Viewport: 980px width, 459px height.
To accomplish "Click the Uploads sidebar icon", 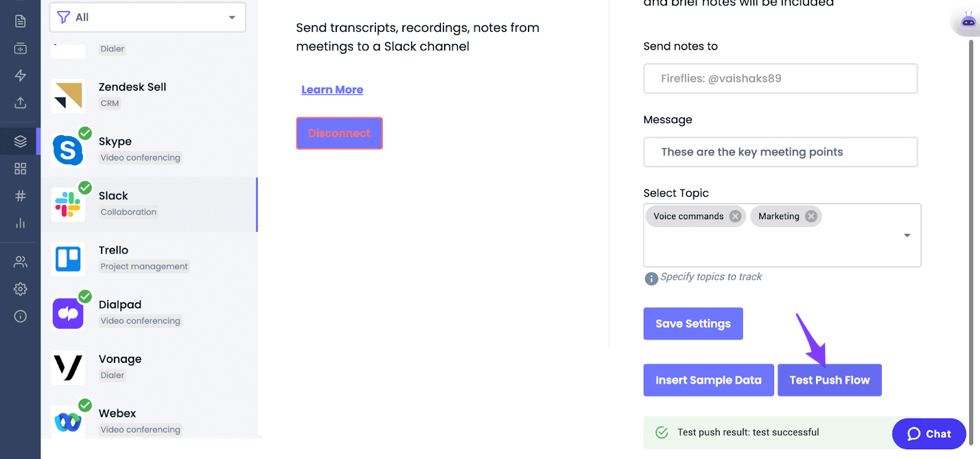I will click(20, 103).
